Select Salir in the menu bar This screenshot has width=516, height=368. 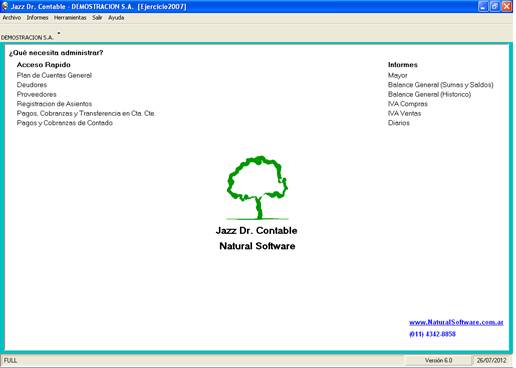click(97, 18)
